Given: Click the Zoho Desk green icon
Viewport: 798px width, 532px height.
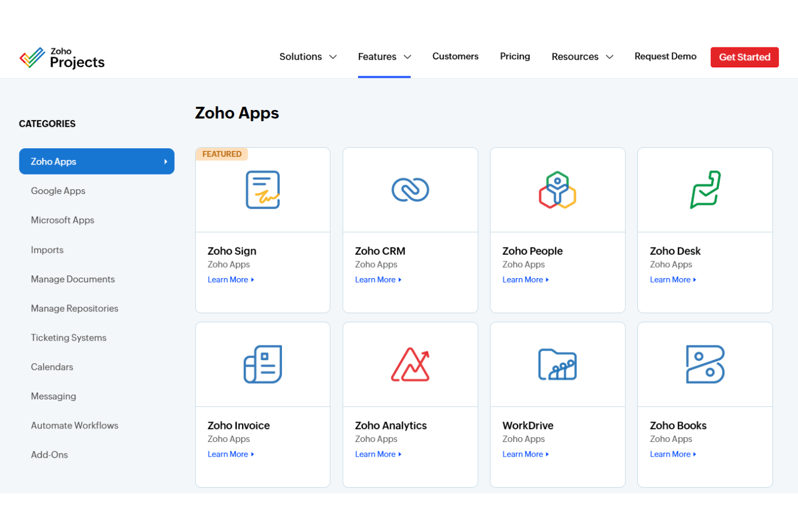Looking at the screenshot, I should pyautogui.click(x=705, y=190).
